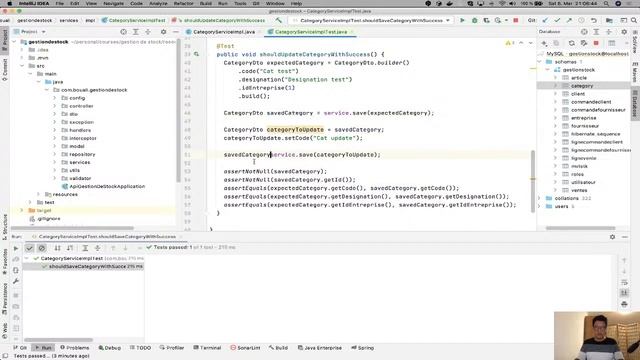Open Database panel settings gear

(x=624, y=31)
